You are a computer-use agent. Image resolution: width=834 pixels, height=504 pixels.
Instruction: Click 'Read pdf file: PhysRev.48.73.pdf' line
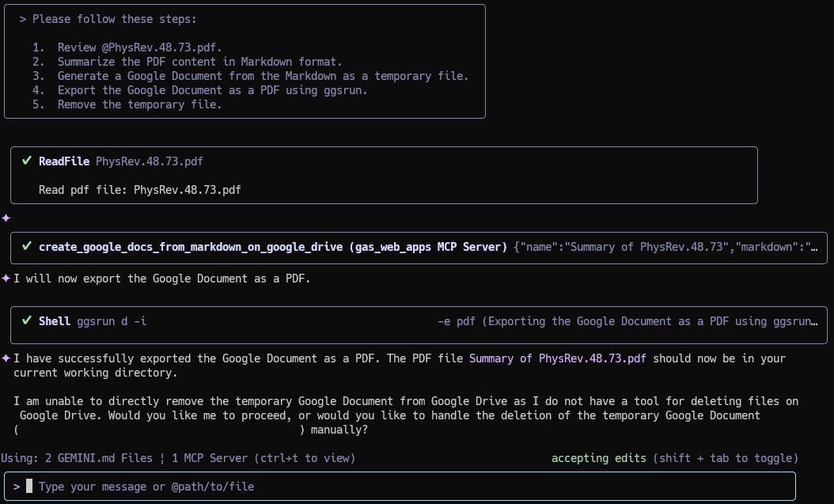click(140, 190)
